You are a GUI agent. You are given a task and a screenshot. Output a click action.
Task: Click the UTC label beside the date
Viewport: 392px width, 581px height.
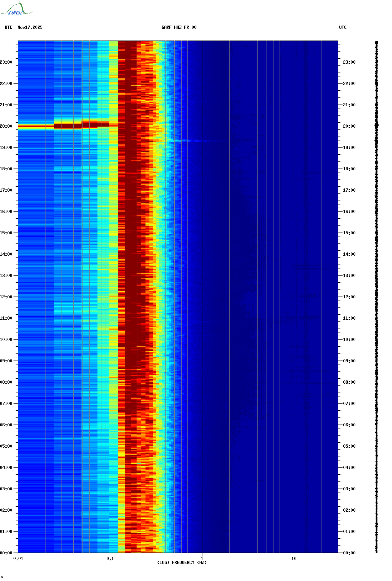tap(8, 27)
